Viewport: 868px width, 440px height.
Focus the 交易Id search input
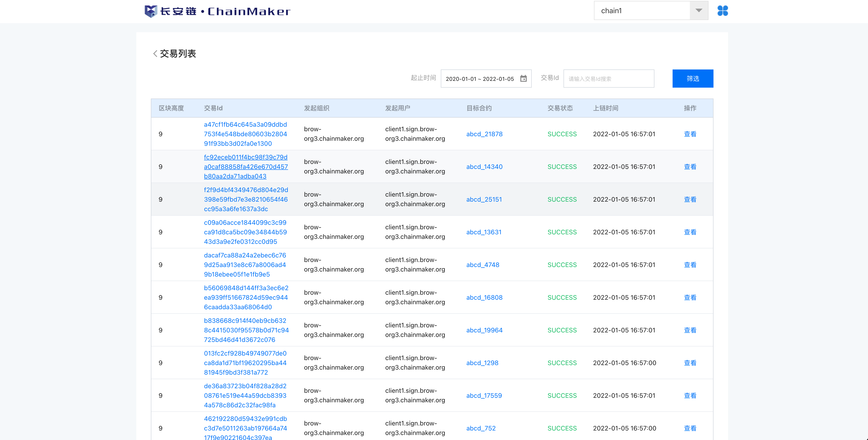(609, 78)
